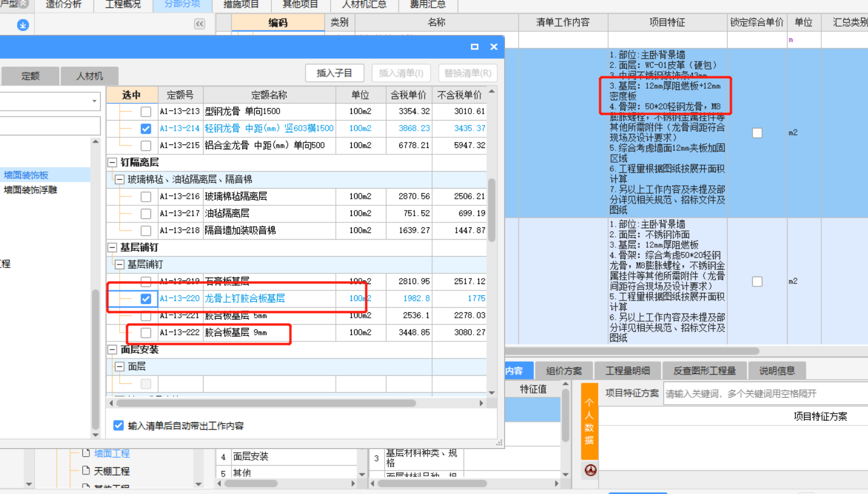The width and height of the screenshot is (868, 494).
Task: Collapse the 玻璃棉毡、油毡隔离层、隔音棉 subgroup
Action: point(120,179)
